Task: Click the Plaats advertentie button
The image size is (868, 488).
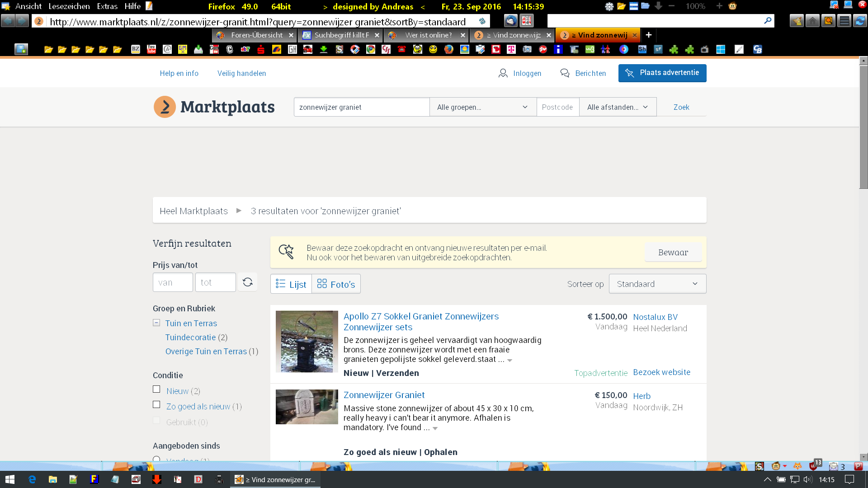Action: pos(662,73)
